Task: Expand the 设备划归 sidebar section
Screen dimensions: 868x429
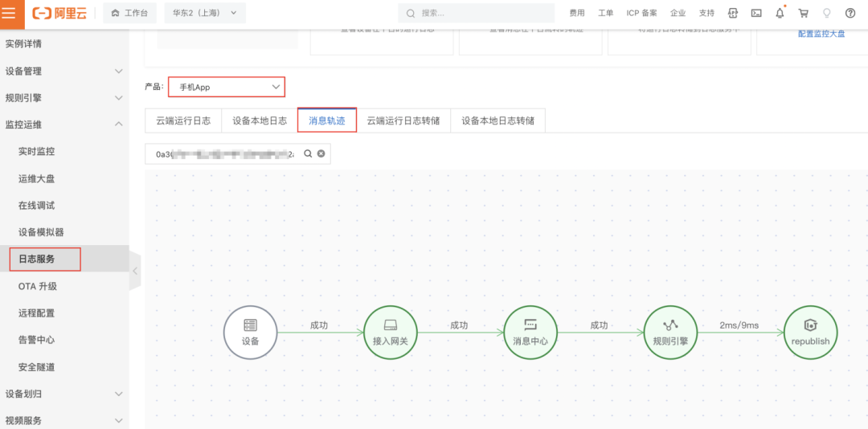Action: (x=64, y=394)
